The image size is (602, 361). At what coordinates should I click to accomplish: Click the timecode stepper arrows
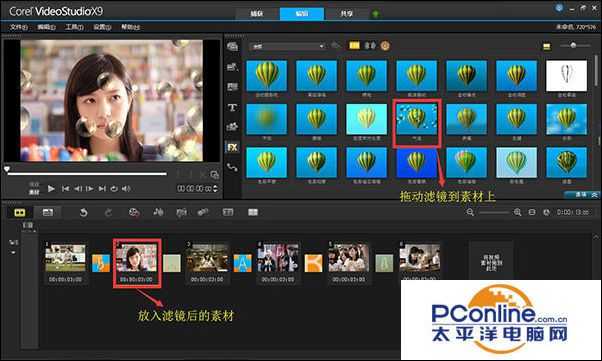[x=215, y=189]
